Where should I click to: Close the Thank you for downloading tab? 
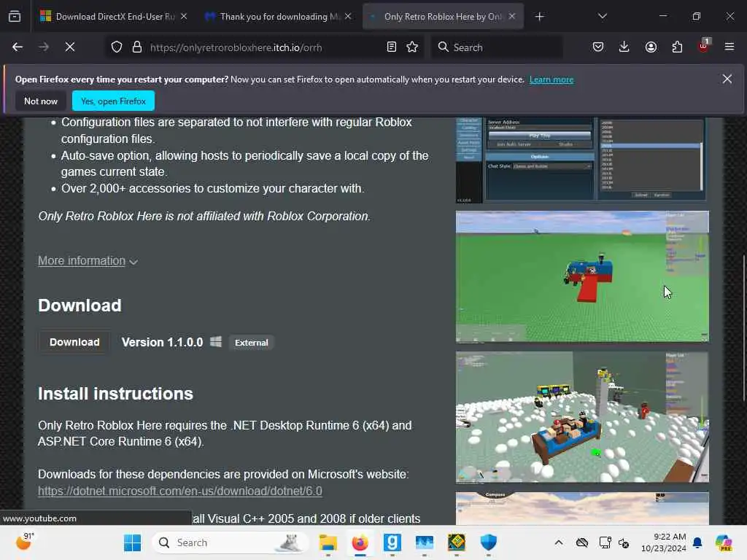pyautogui.click(x=348, y=17)
